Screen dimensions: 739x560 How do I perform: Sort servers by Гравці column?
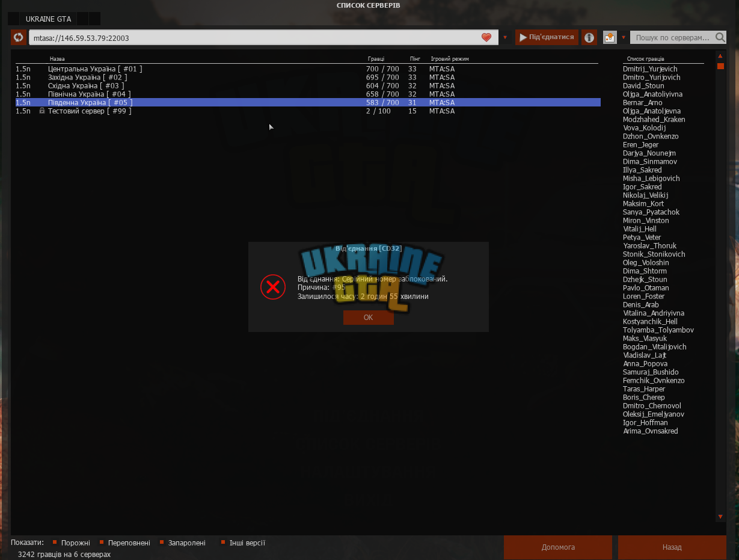[x=376, y=59]
